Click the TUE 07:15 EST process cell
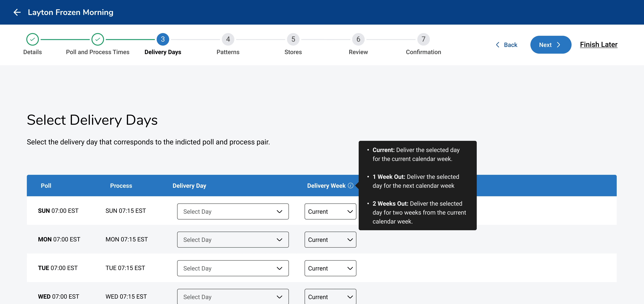 point(125,268)
